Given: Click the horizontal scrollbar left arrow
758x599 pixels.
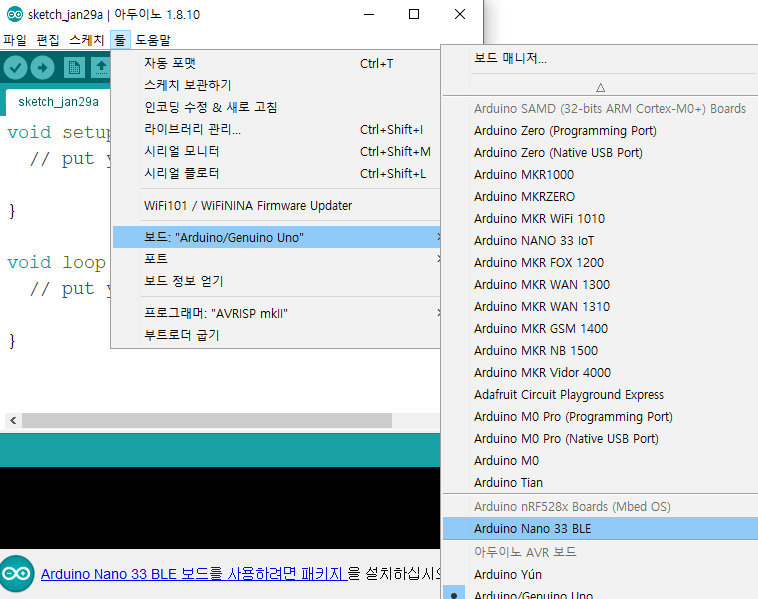Looking at the screenshot, I should click(13, 421).
